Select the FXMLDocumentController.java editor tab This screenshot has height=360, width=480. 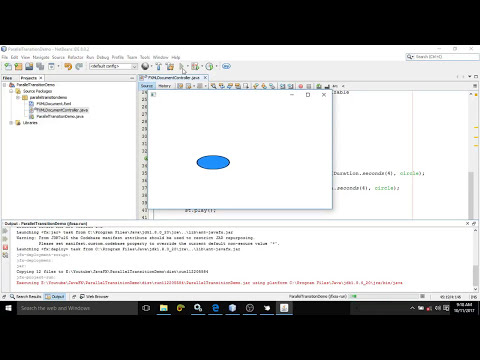173,78
